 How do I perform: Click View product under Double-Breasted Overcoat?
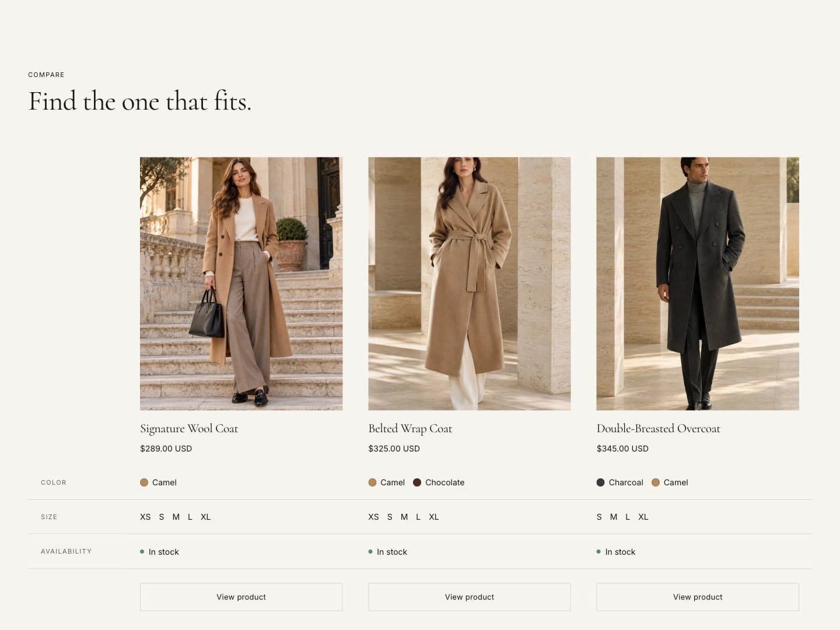click(698, 597)
